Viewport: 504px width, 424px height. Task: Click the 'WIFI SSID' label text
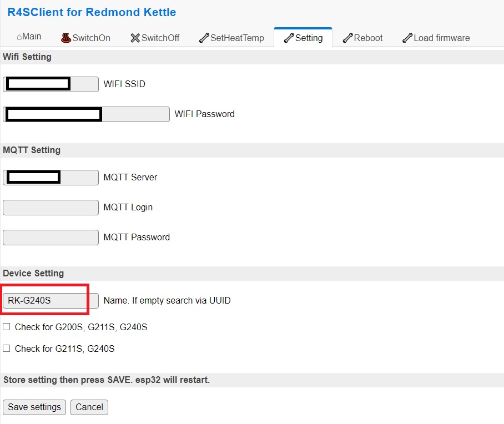124,84
